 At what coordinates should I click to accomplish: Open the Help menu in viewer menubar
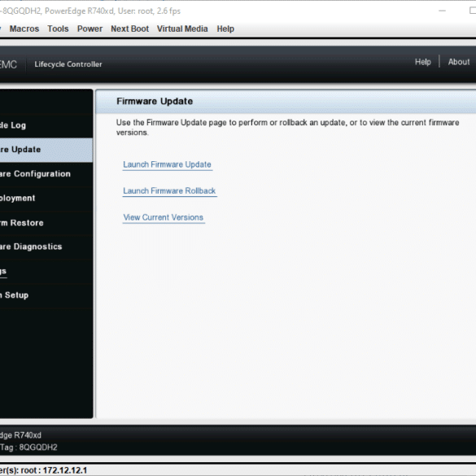coord(225,28)
